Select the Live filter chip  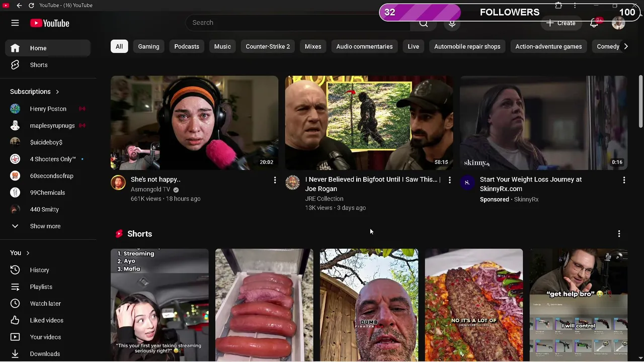tap(414, 46)
